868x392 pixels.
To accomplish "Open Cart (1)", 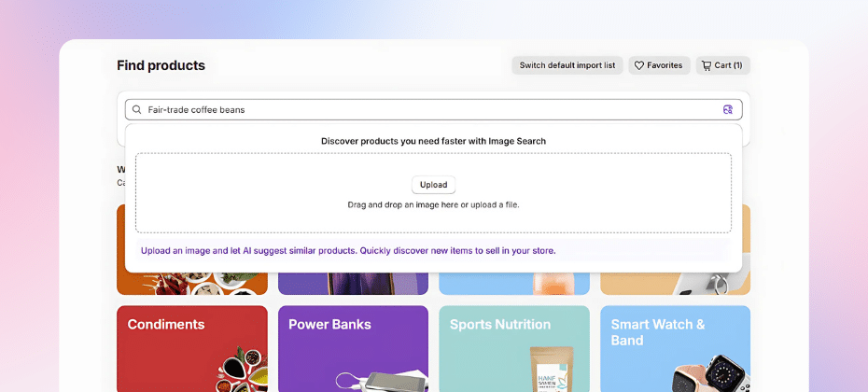I will point(722,65).
